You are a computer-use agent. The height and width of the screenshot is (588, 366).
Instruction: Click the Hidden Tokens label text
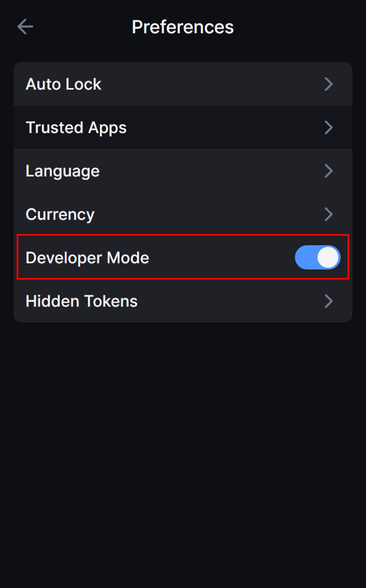click(x=82, y=301)
